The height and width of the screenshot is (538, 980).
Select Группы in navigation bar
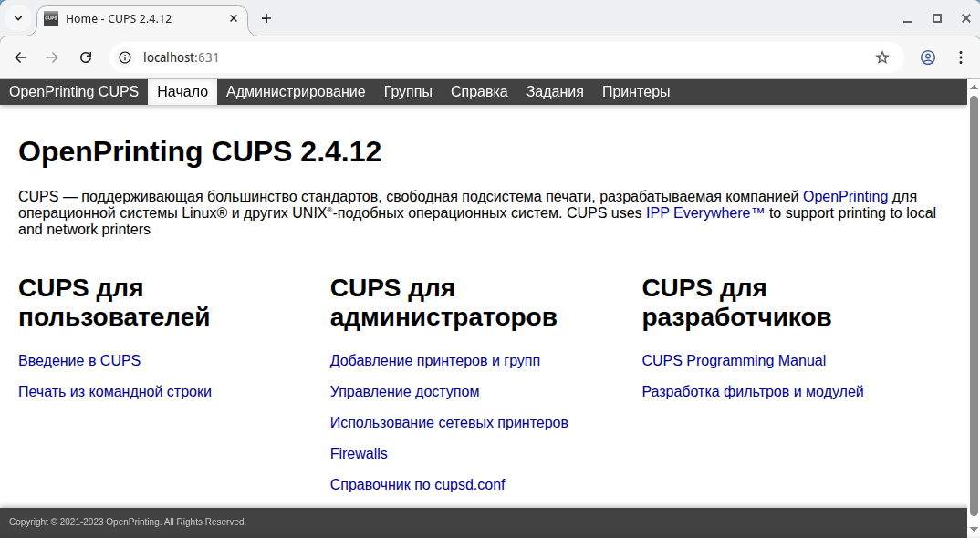(x=408, y=92)
